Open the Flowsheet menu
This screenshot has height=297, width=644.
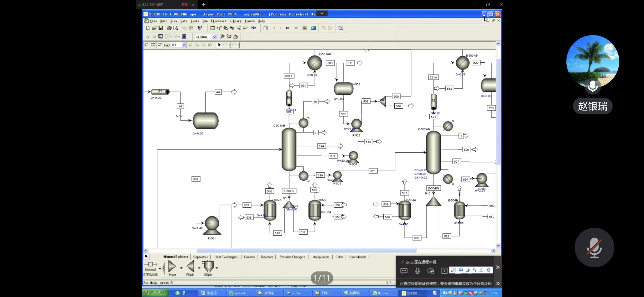click(x=218, y=21)
